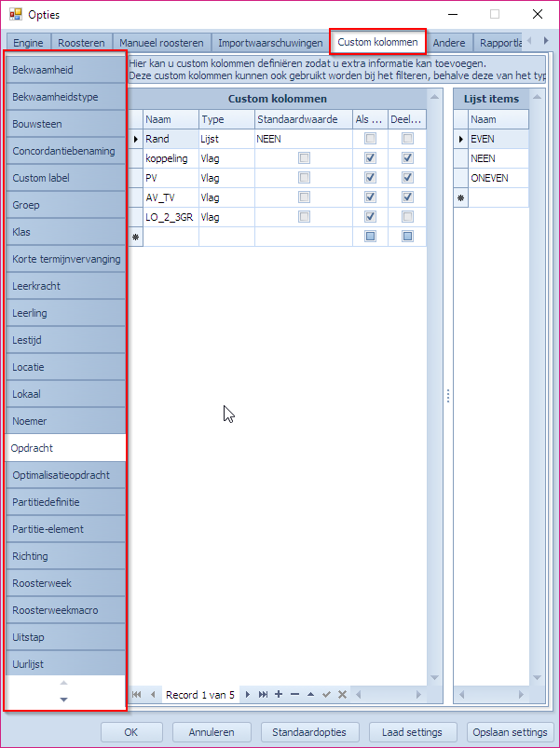Image resolution: width=560 pixels, height=748 pixels.
Task: Go to first record in navigator
Action: (136, 695)
